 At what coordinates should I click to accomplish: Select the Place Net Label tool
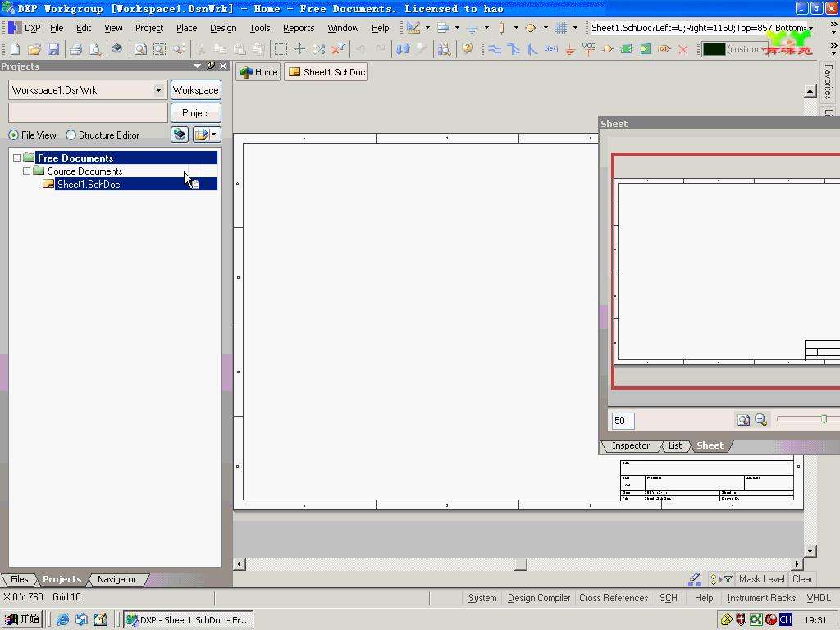[x=550, y=49]
